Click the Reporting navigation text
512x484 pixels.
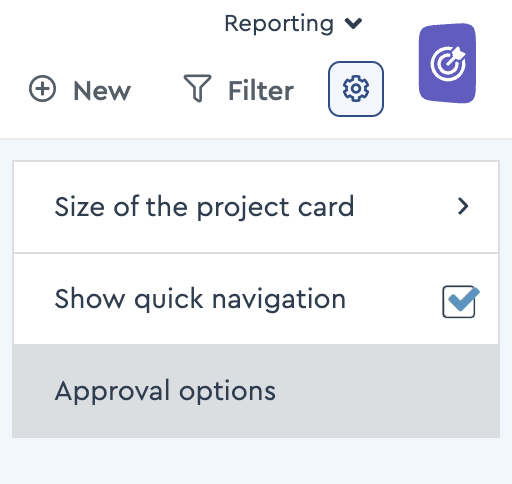279,24
